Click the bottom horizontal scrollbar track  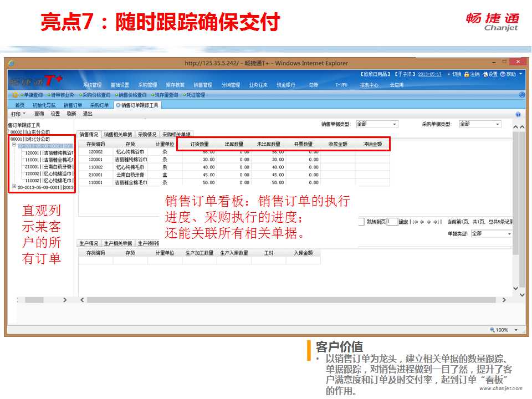277,300
